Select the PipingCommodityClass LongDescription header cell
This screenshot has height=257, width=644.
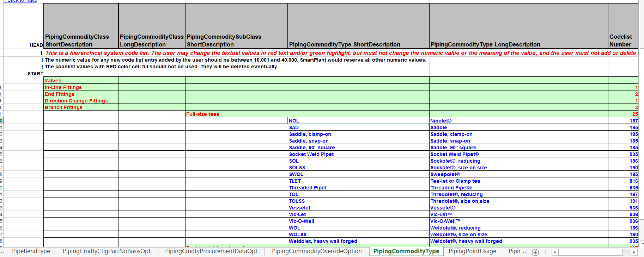[x=152, y=26]
